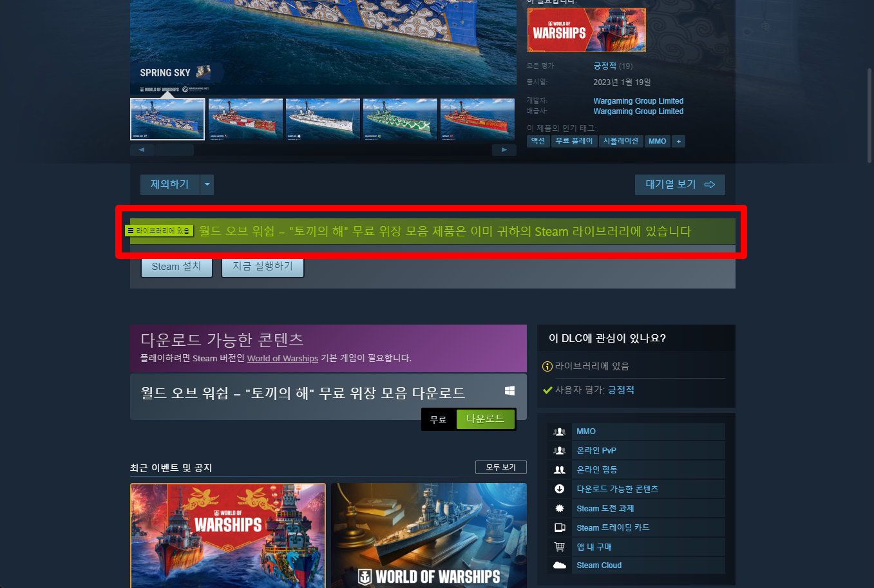Click the Steam 도전 과제 star icon
The height and width of the screenshot is (588, 874).
pyautogui.click(x=560, y=508)
